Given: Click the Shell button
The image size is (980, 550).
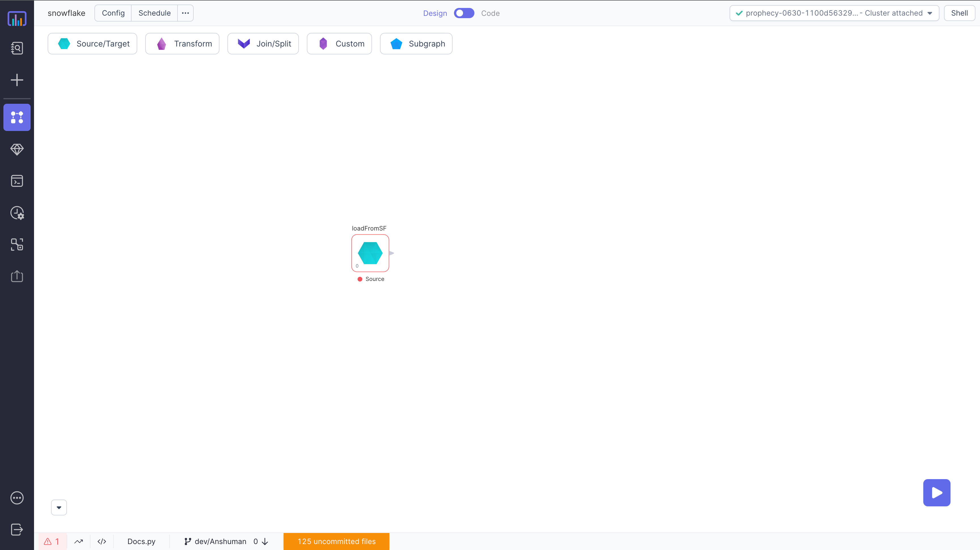Looking at the screenshot, I should tap(959, 13).
